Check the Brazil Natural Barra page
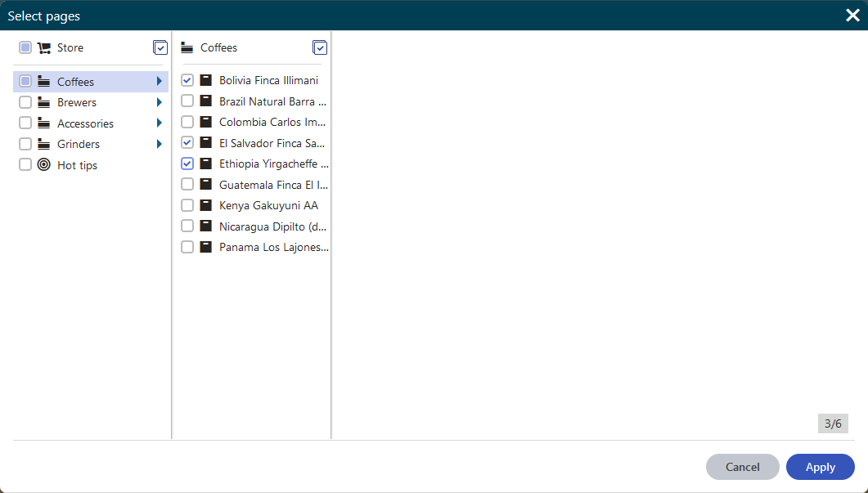 pos(187,101)
